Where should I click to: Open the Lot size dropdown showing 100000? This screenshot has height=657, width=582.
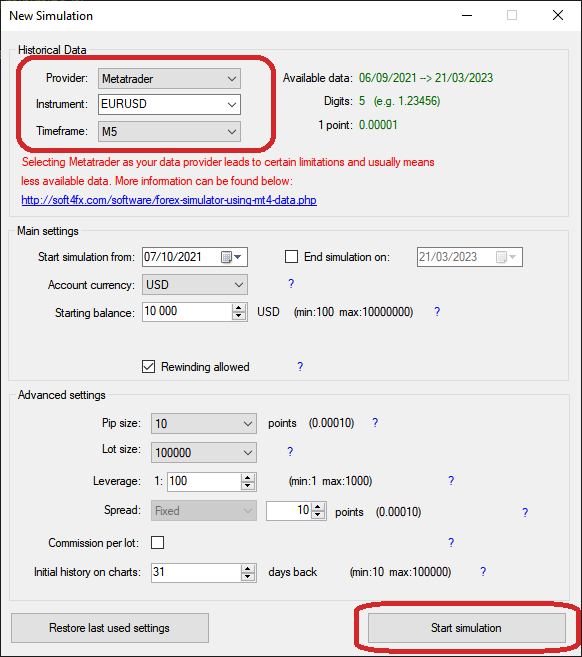tap(204, 453)
